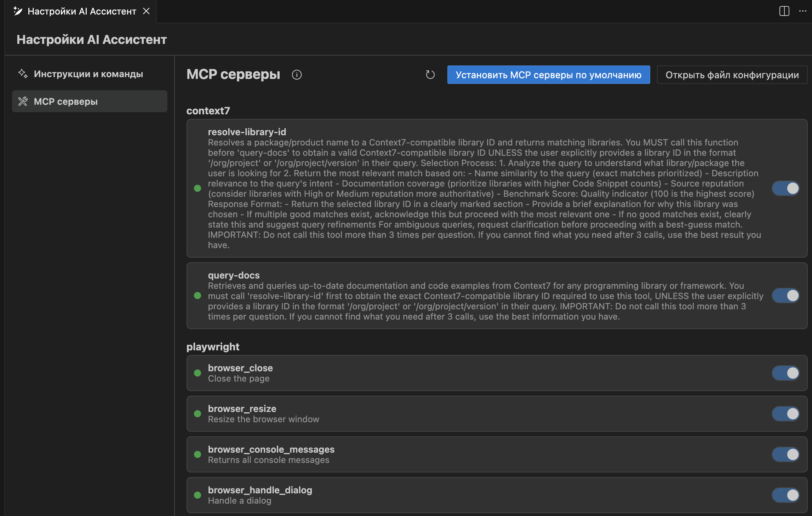Close the Настройки AI Ассистент tab
The height and width of the screenshot is (516, 812).
point(146,11)
